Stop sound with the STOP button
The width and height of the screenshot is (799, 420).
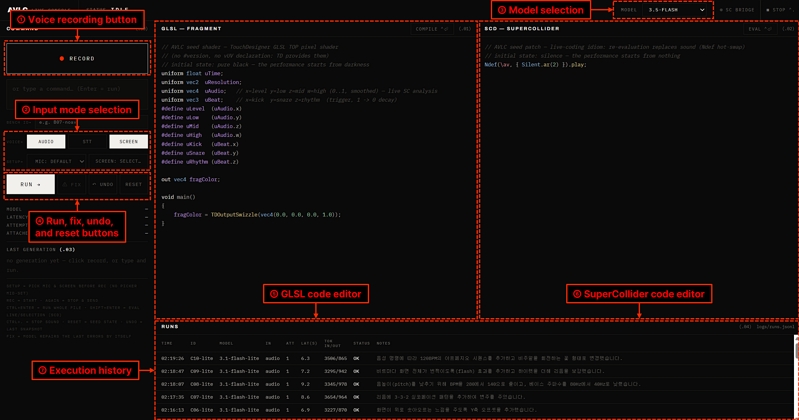coord(780,10)
